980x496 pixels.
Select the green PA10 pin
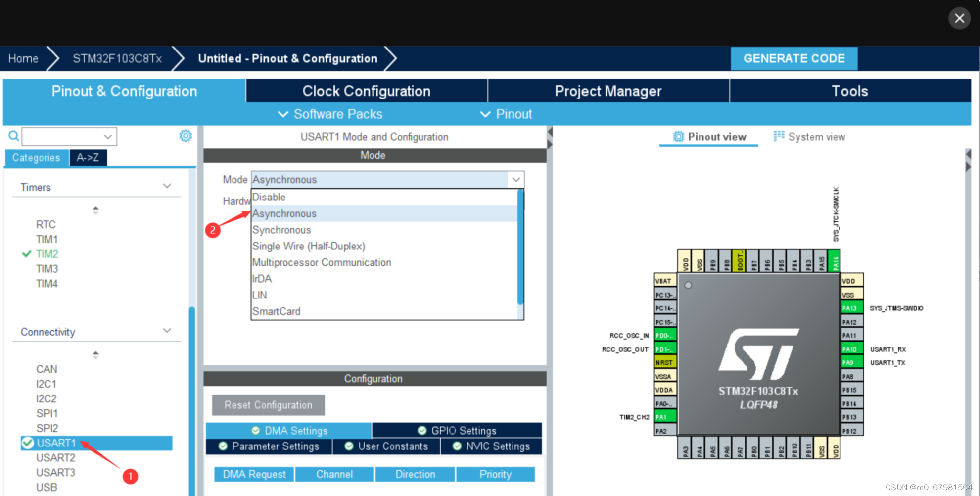pyautogui.click(x=852, y=349)
